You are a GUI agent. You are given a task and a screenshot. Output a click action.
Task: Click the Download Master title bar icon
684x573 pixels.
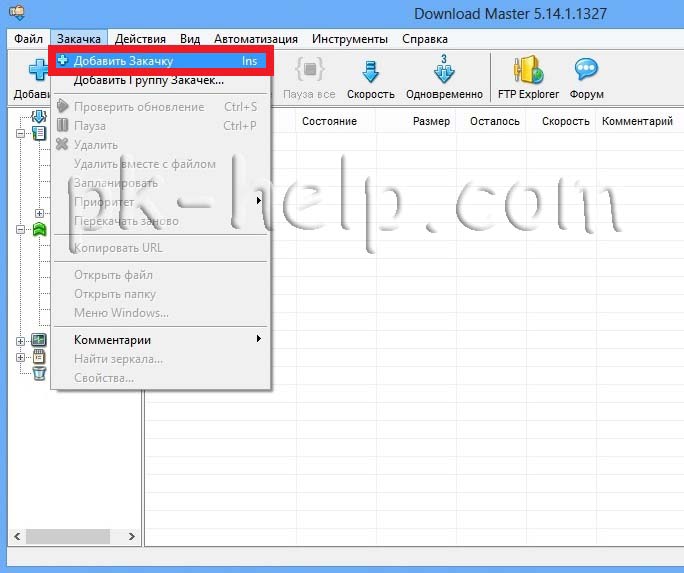(x=17, y=12)
